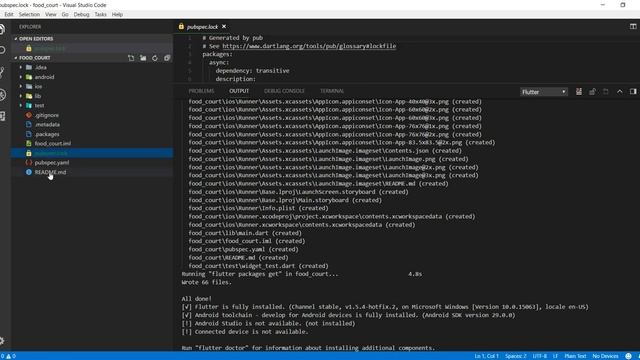Change language mode from Plain Text

575,356
